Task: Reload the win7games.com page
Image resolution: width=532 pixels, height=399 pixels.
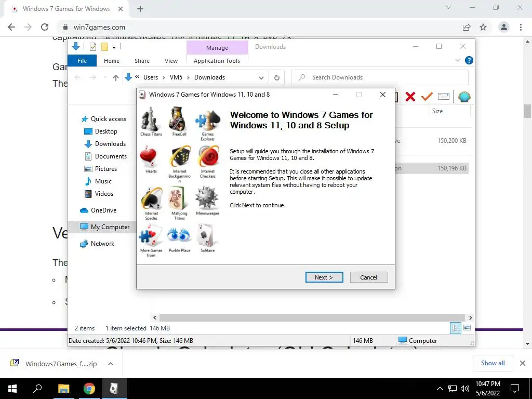Action: pyautogui.click(x=45, y=27)
